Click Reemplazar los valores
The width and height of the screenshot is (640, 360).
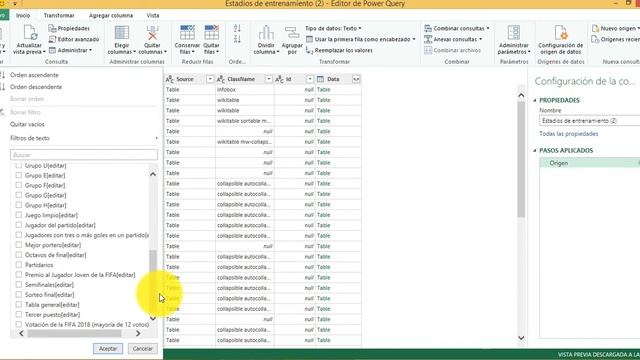pos(339,50)
